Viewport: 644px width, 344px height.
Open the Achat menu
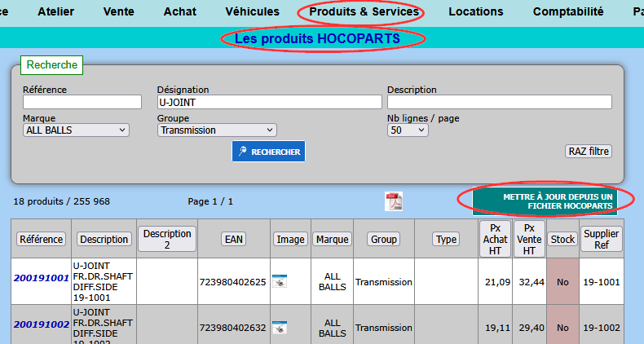click(x=180, y=11)
